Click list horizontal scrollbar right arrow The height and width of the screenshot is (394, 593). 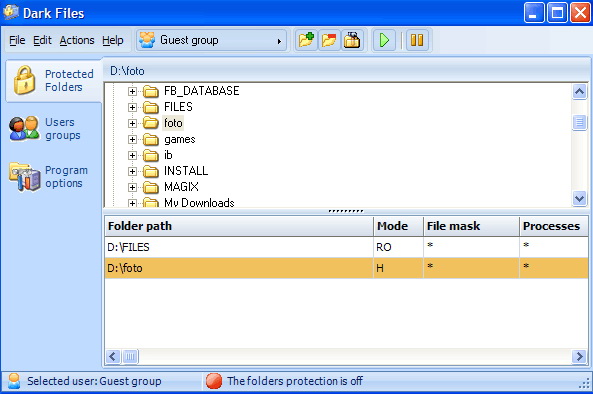[x=579, y=356]
